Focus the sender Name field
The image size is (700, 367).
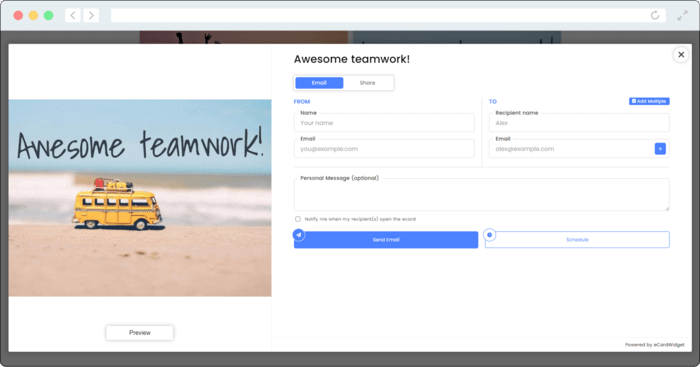(384, 123)
